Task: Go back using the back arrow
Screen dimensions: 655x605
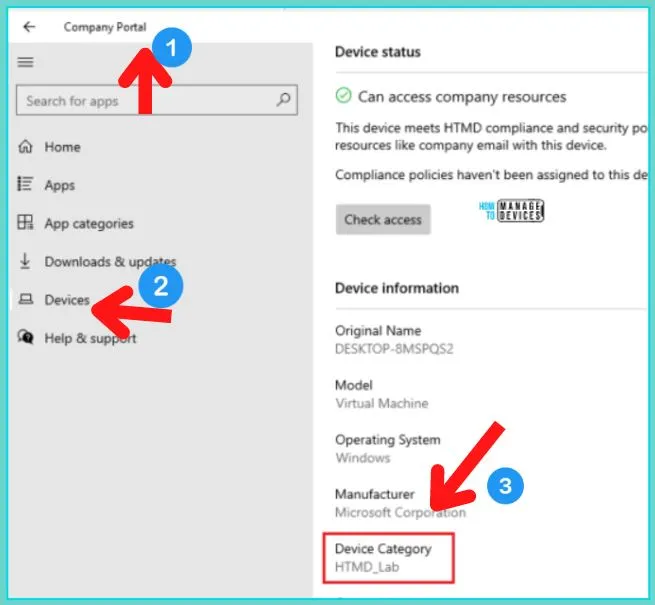Action: pyautogui.click(x=29, y=27)
